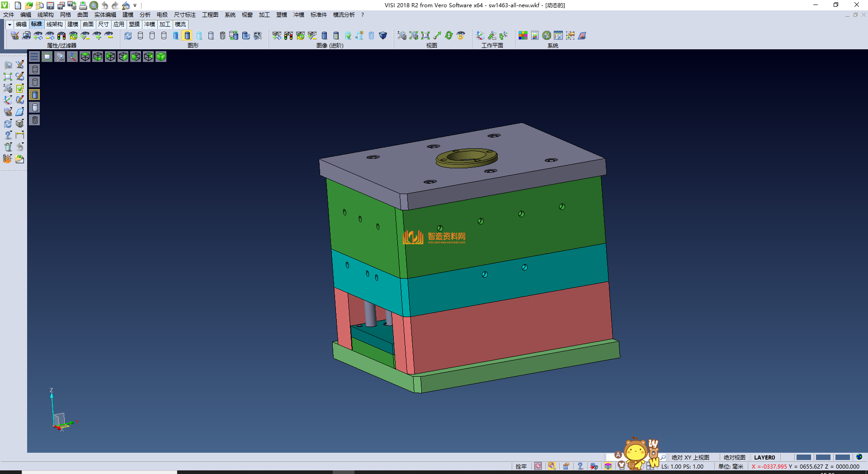Open the ribbon tab list dropdown arrow
This screenshot has width=868, height=474.
pyautogui.click(x=9, y=24)
